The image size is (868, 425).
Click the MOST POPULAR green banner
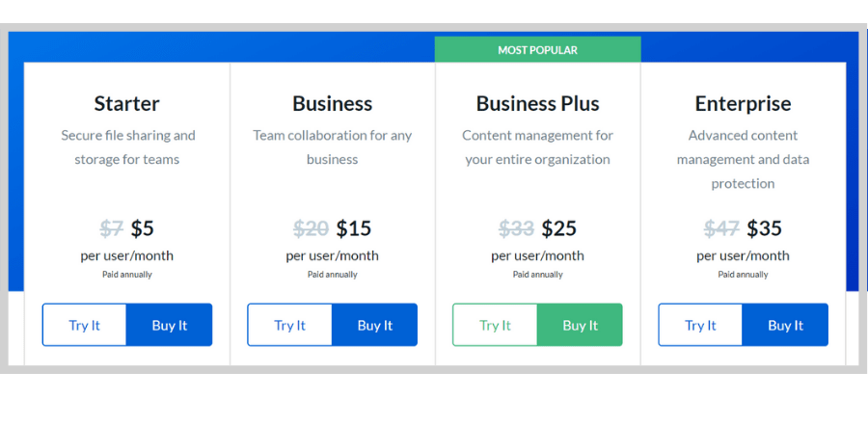point(537,50)
